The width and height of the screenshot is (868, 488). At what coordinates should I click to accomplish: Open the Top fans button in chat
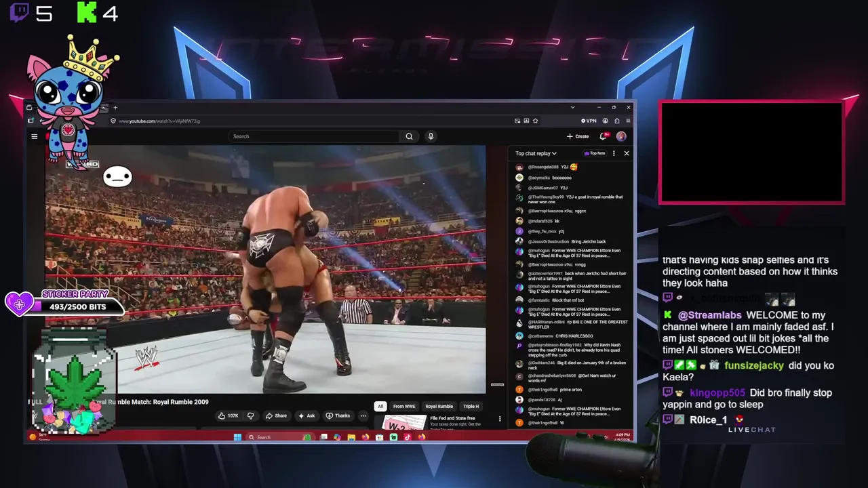point(594,153)
